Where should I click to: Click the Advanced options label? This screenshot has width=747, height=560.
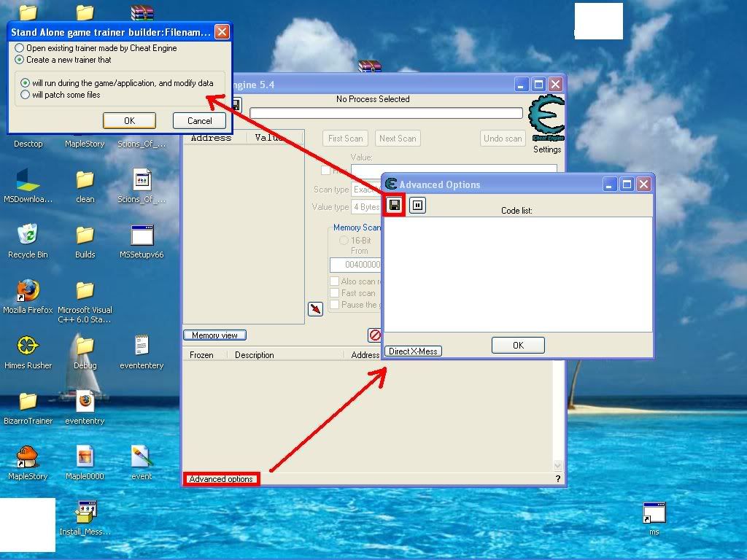(x=221, y=479)
